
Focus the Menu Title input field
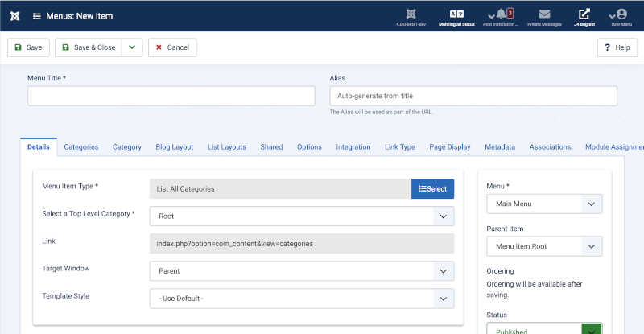tap(171, 96)
